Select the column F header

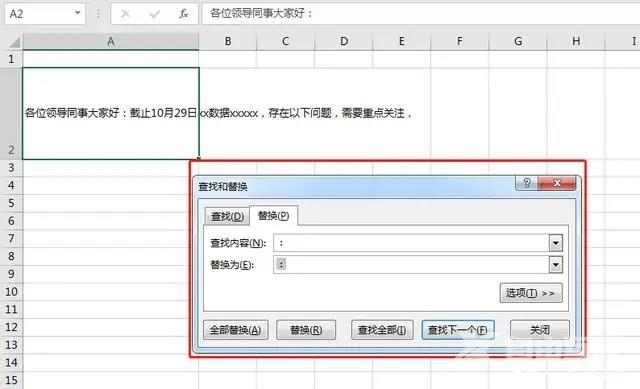[460, 41]
